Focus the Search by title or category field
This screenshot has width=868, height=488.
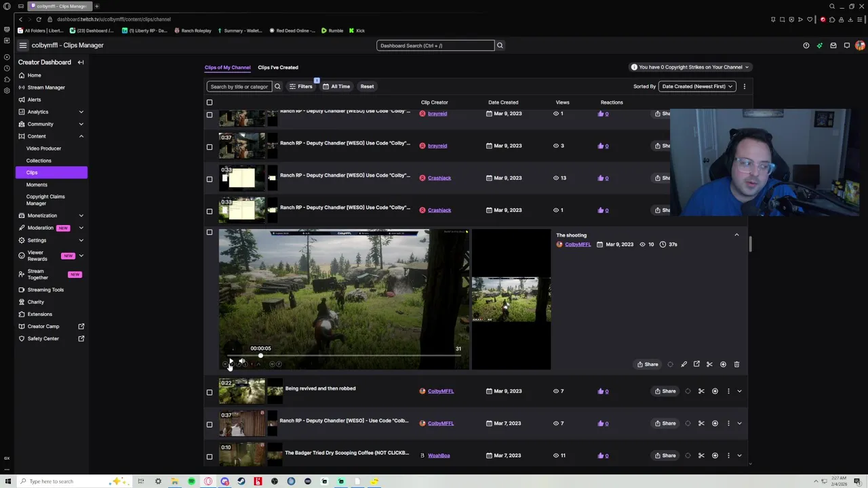tap(239, 86)
